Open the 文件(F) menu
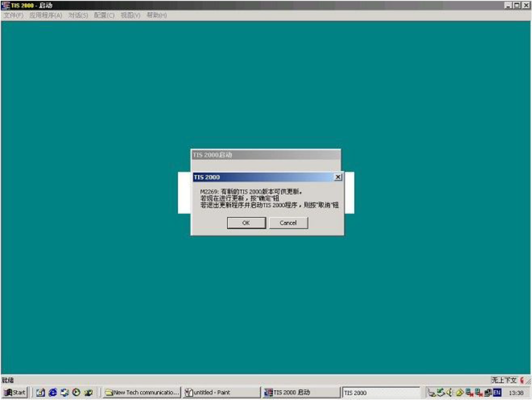Screen dimensions: 532x400 14,15
